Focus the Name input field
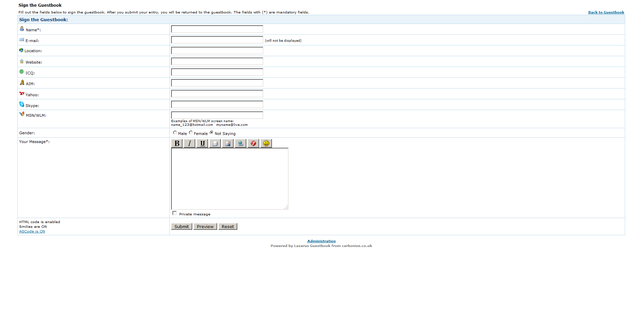Viewport: 644px width, 321px height. coord(217,29)
